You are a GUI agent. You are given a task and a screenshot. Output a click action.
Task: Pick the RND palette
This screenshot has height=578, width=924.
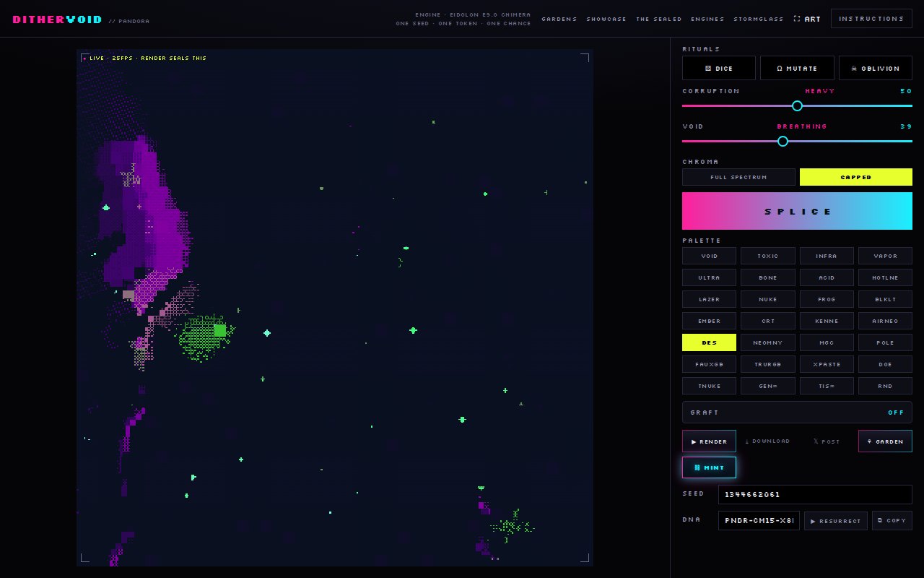pos(885,386)
